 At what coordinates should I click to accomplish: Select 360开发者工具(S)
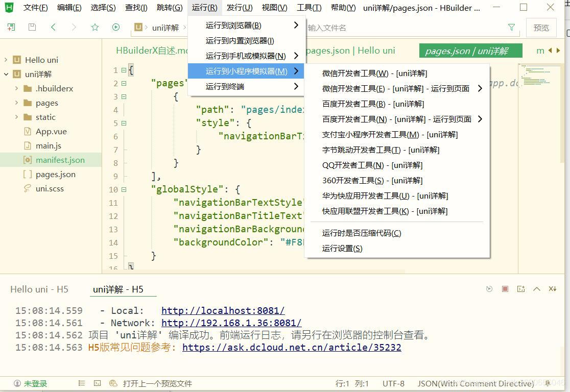(397, 181)
